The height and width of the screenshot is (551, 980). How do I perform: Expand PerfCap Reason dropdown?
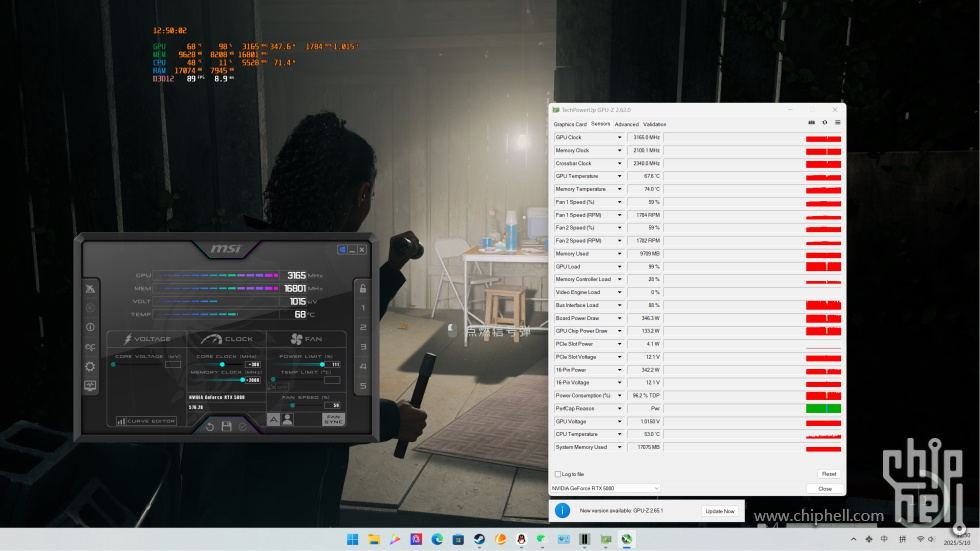tap(619, 409)
